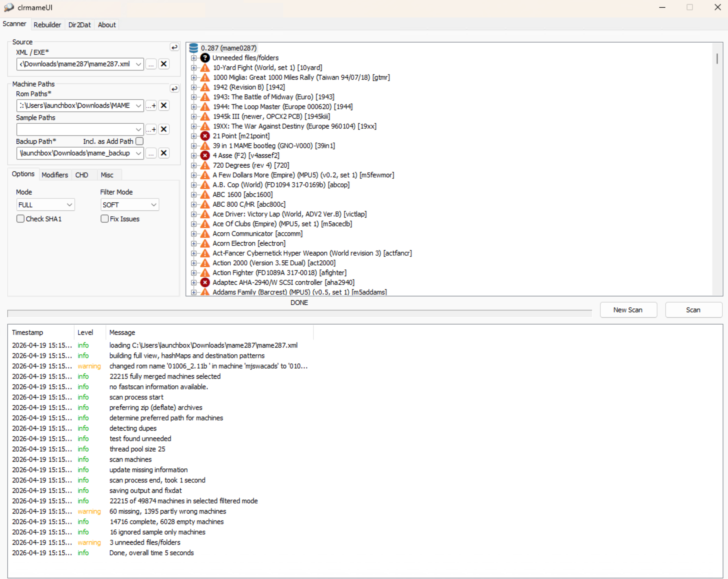Click the error icon beside 21 Point
This screenshot has width=728, height=579.
point(205,136)
